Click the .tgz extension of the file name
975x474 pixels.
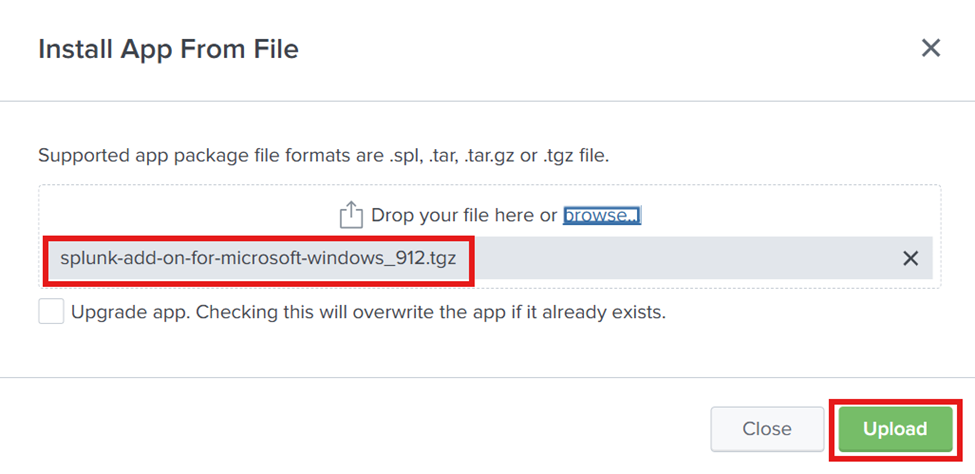(443, 258)
